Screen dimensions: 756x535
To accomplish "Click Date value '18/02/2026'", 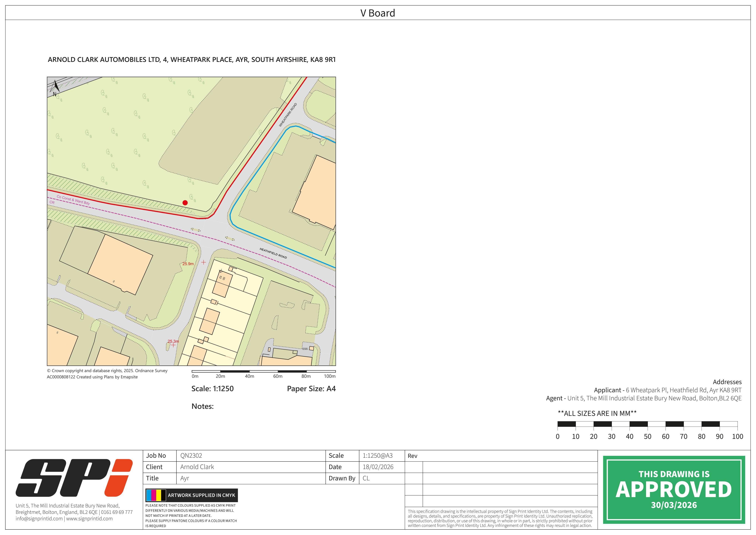I will point(378,467).
